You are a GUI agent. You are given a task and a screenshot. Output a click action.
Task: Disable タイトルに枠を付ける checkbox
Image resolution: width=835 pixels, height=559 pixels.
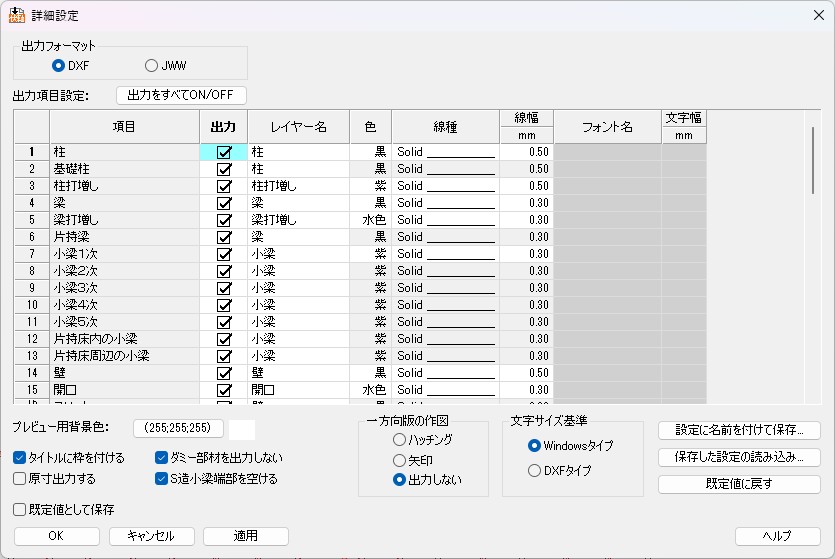pyautogui.click(x=20, y=458)
